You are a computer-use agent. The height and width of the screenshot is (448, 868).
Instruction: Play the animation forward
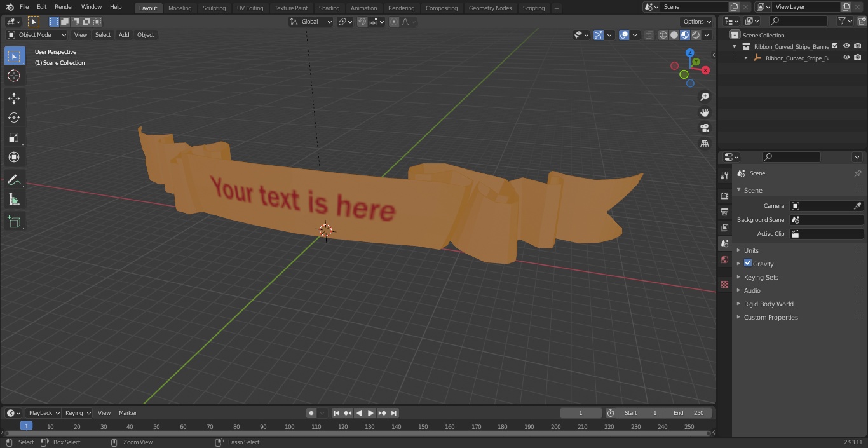[x=370, y=413]
